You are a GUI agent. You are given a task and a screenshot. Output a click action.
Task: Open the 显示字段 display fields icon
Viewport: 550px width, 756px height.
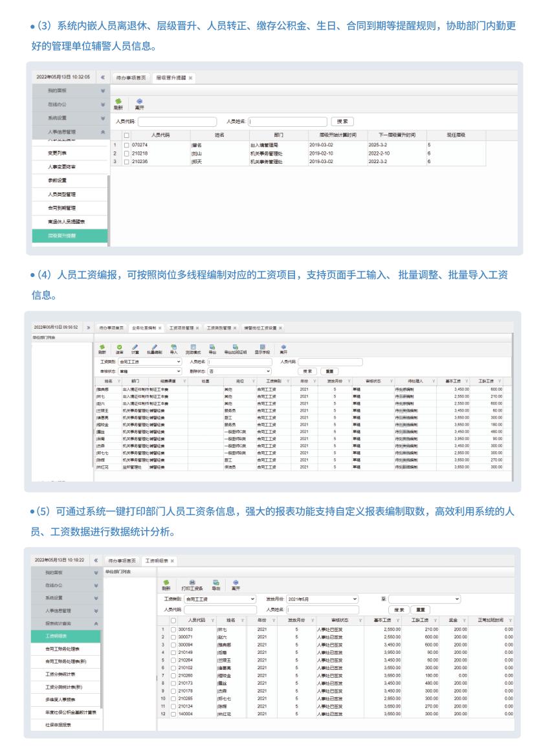(262, 349)
